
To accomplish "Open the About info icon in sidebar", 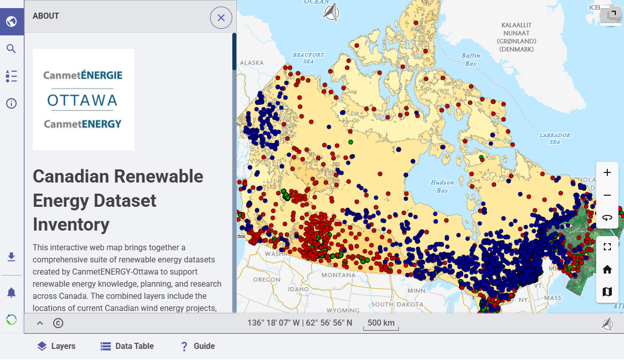I will pyautogui.click(x=12, y=103).
